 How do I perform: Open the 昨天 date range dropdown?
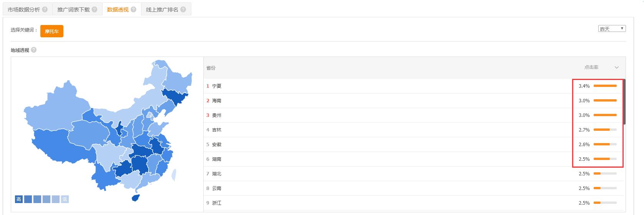tap(612, 29)
